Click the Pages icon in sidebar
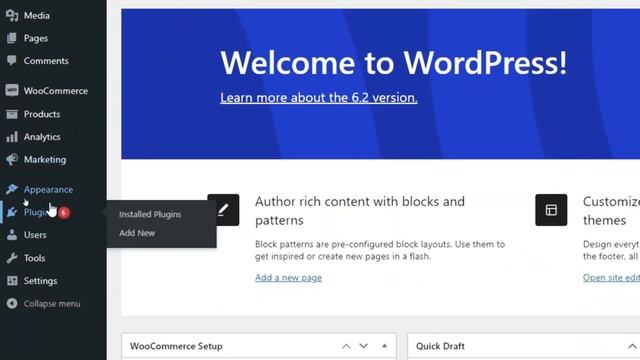This screenshot has width=640, height=360. (x=12, y=38)
